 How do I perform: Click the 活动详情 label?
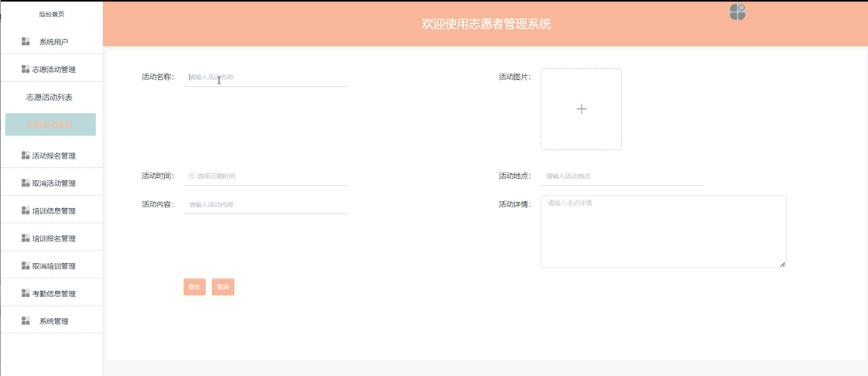(x=515, y=204)
